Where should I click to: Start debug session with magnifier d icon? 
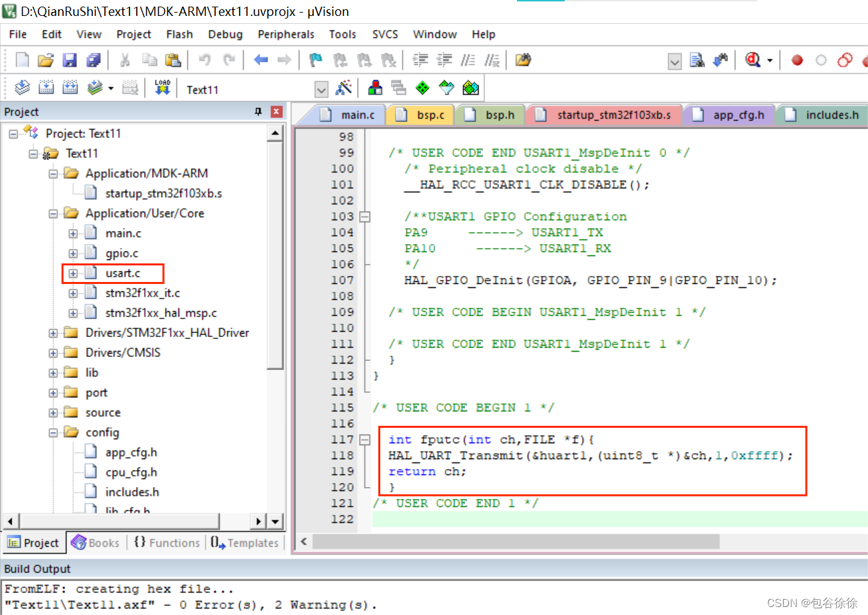coord(753,60)
